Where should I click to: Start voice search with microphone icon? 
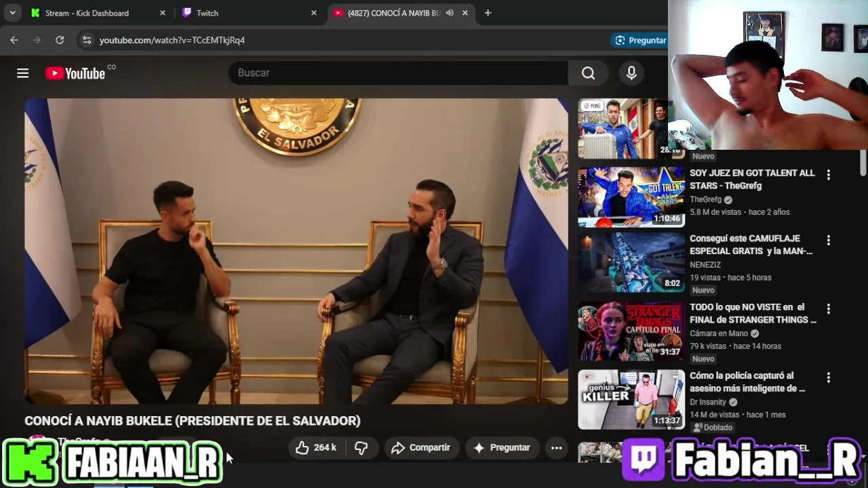coord(631,73)
